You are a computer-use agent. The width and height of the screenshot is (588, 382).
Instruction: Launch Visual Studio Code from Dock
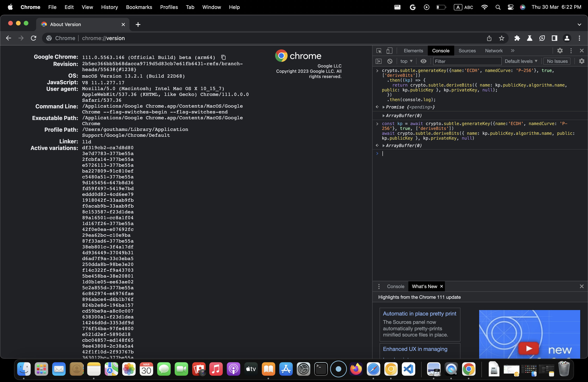(408, 369)
